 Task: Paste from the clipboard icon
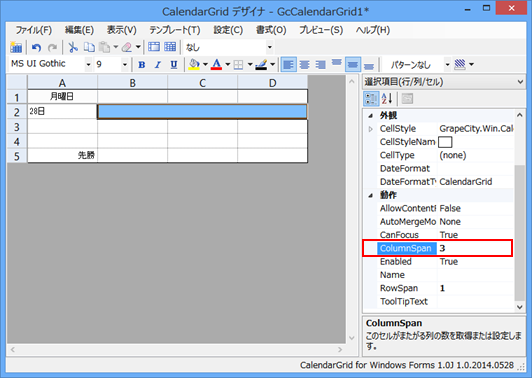[105, 47]
